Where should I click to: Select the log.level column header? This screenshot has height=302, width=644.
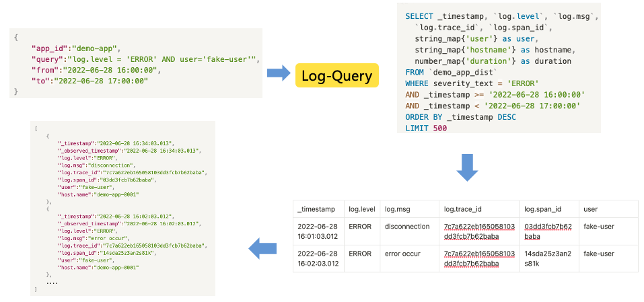pyautogui.click(x=360, y=209)
